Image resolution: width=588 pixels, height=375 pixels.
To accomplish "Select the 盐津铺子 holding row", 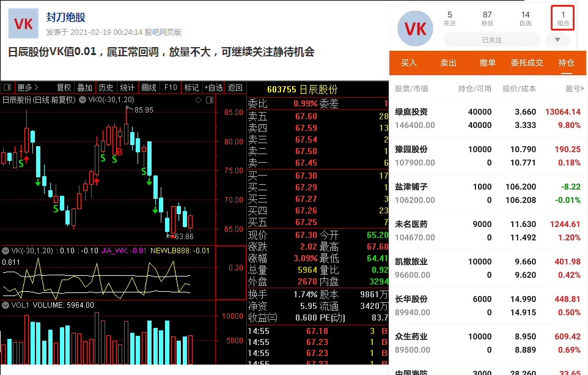I will 488,193.
